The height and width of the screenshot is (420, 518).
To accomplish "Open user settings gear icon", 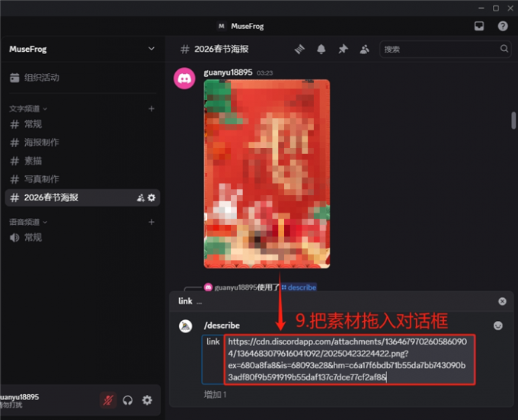I will 147,400.
